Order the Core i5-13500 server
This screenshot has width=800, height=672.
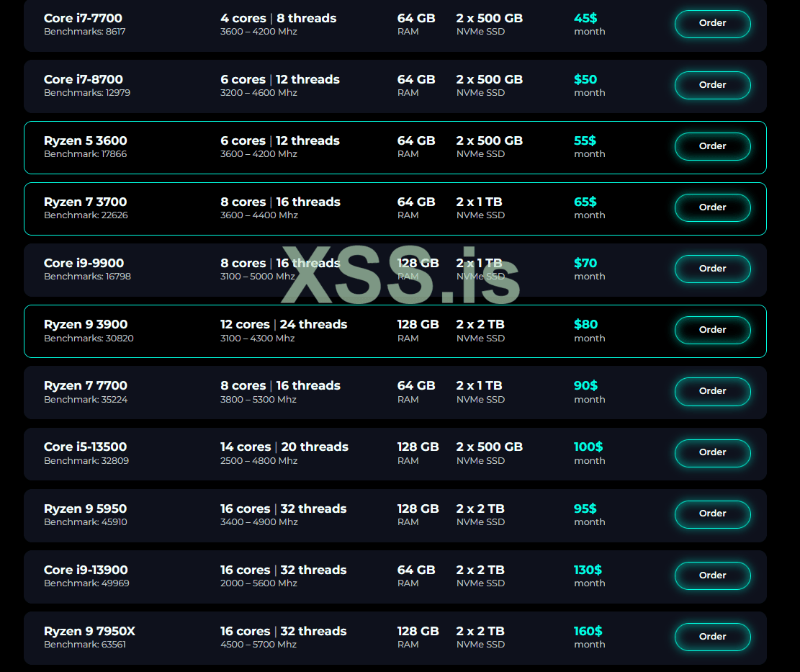[712, 452]
